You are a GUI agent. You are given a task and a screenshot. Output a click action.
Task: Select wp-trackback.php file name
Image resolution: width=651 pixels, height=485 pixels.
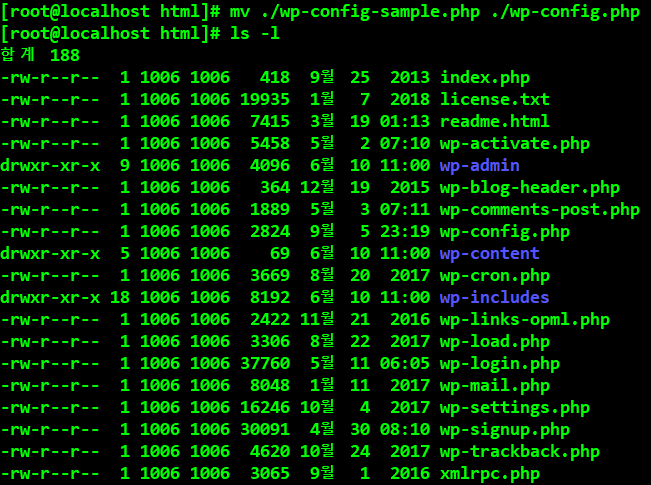coord(520,452)
